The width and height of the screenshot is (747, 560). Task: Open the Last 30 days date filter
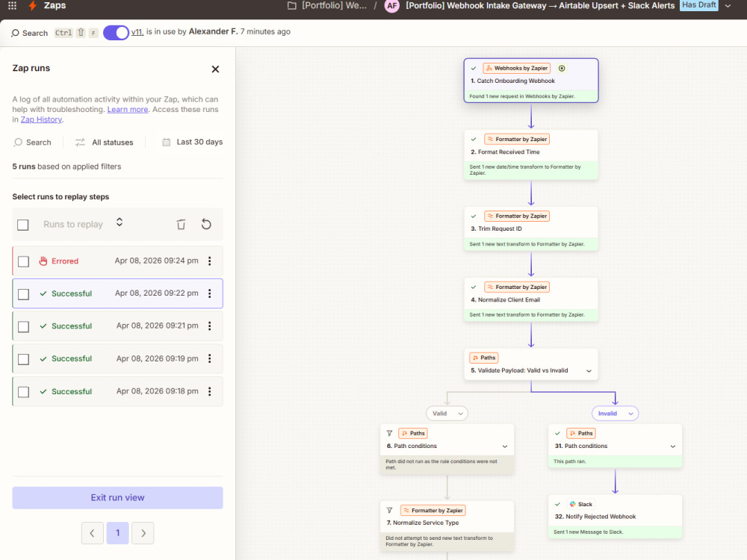[x=193, y=142]
